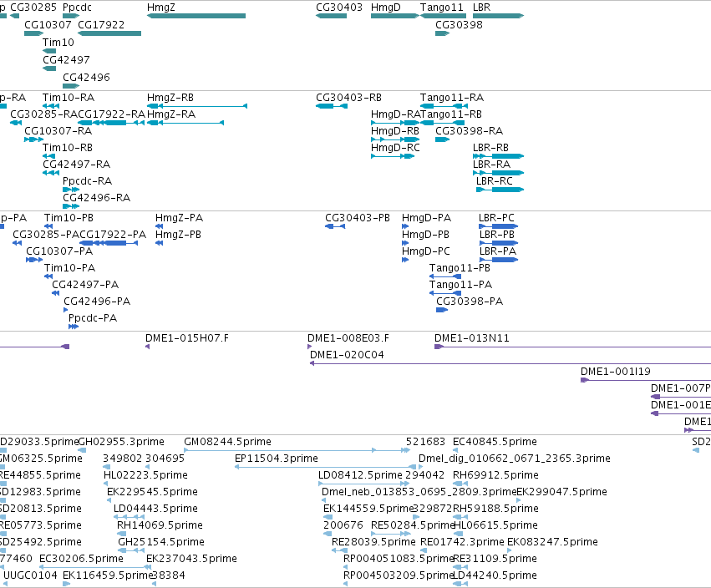Image resolution: width=711 pixels, height=588 pixels.
Task: Click the LD08412.5prime EST label
Action: click(360, 475)
